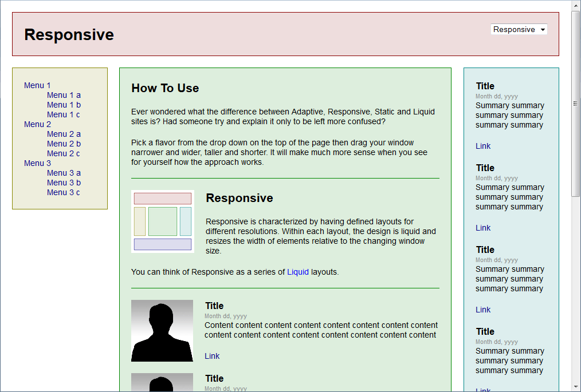Image resolution: width=581 pixels, height=392 pixels.
Task: Open Menu 1 c submenu link
Action: coord(64,115)
